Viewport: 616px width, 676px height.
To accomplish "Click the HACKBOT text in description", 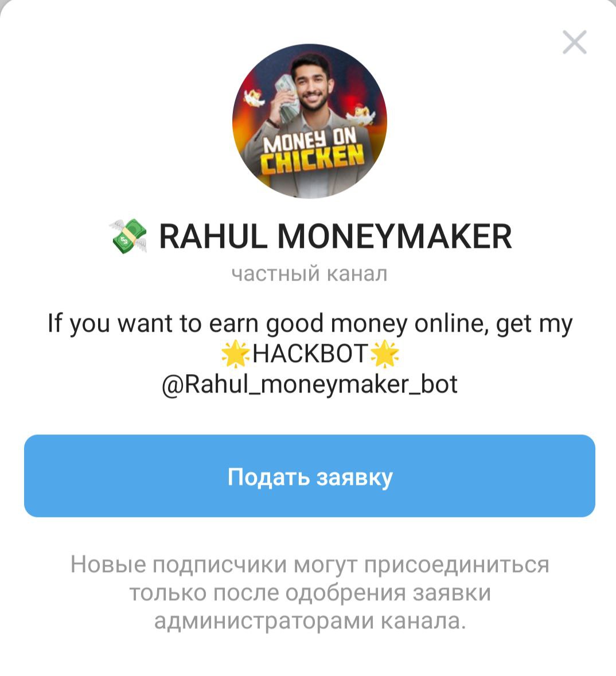I will coord(310,353).
